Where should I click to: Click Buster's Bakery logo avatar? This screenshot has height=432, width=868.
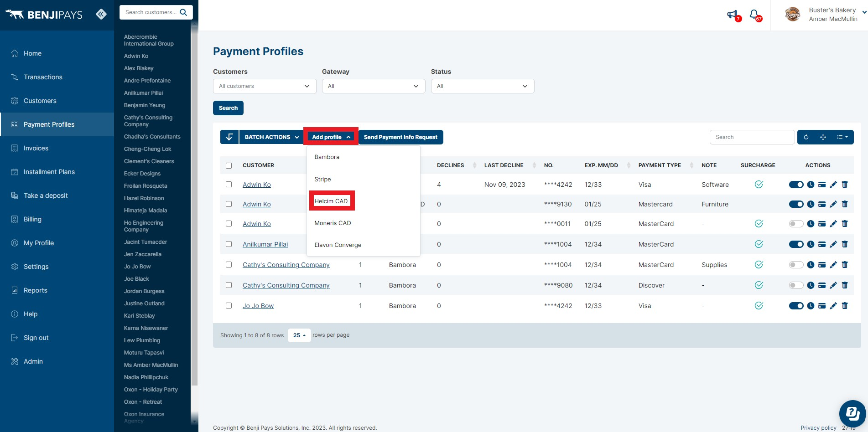(793, 15)
